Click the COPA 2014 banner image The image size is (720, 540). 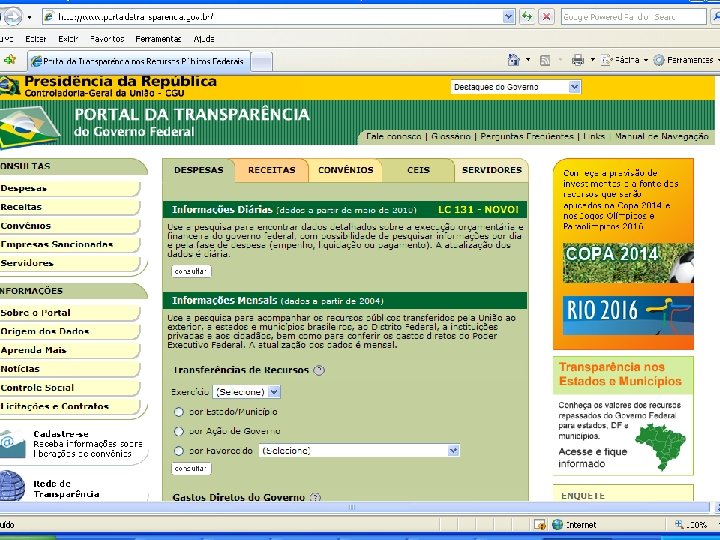click(628, 263)
